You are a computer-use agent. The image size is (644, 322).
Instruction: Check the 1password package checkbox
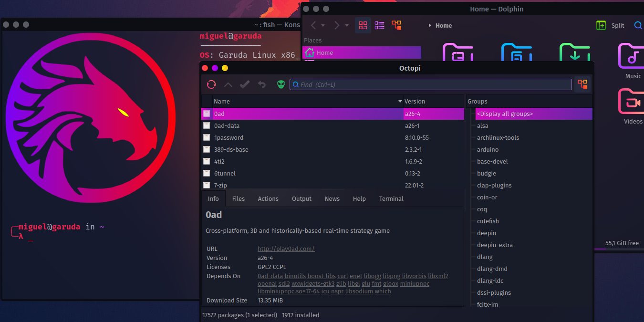pyautogui.click(x=207, y=137)
